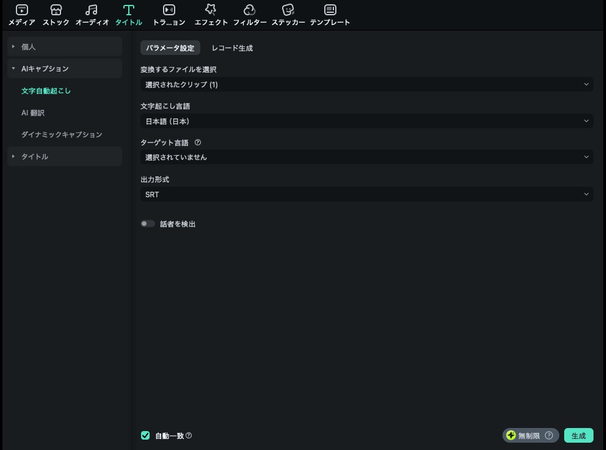Open the 変換するファイルを選択 dropdown

click(x=367, y=85)
